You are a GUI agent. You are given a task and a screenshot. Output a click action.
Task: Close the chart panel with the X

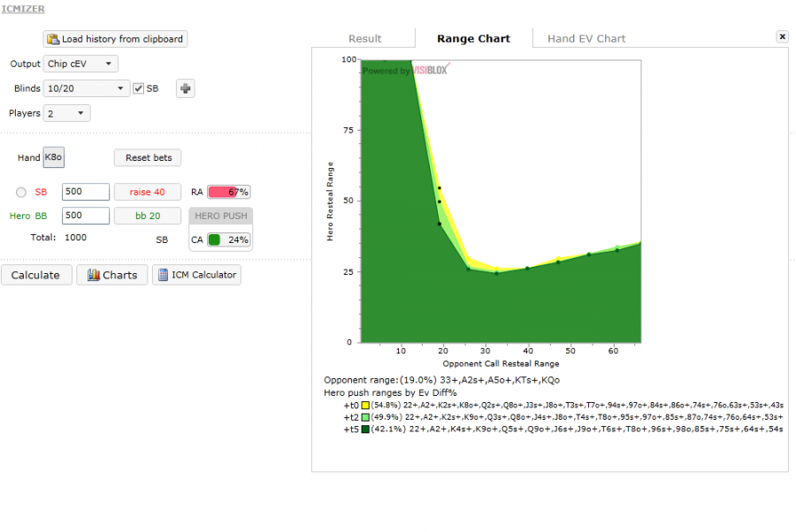[x=782, y=36]
